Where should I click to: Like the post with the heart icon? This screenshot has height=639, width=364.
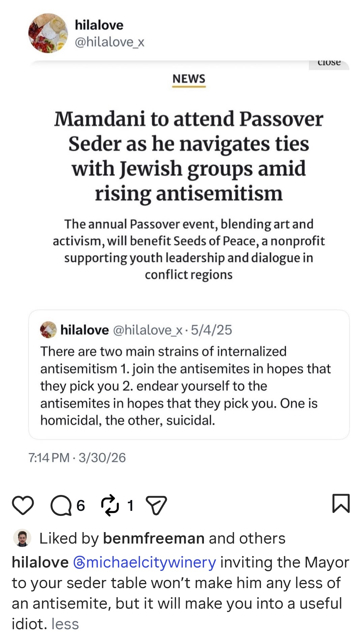(23, 505)
